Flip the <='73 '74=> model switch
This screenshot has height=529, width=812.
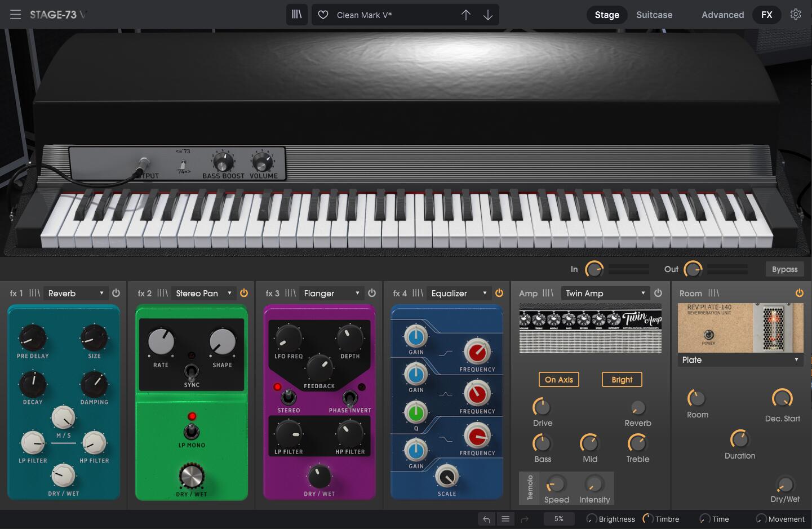pos(183,164)
